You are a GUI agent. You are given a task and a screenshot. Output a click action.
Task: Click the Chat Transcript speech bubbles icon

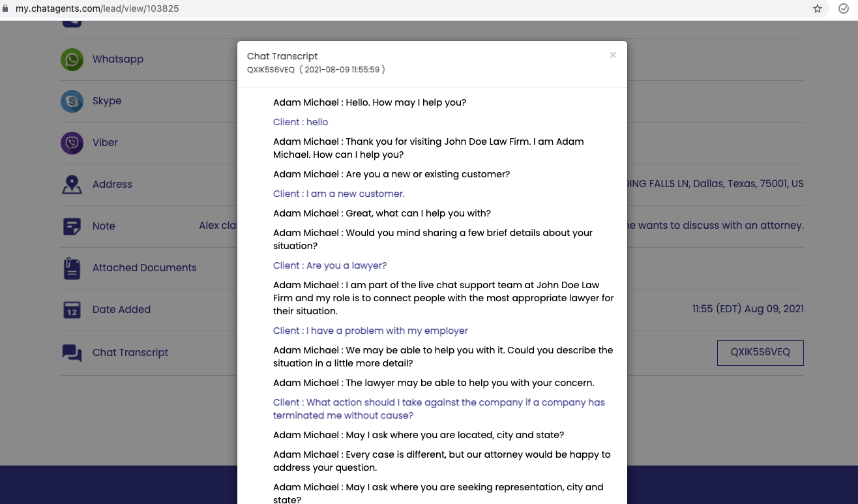point(72,353)
